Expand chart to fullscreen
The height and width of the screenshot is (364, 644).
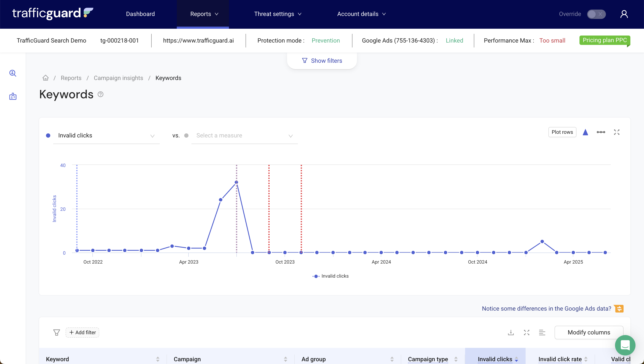coord(617,132)
